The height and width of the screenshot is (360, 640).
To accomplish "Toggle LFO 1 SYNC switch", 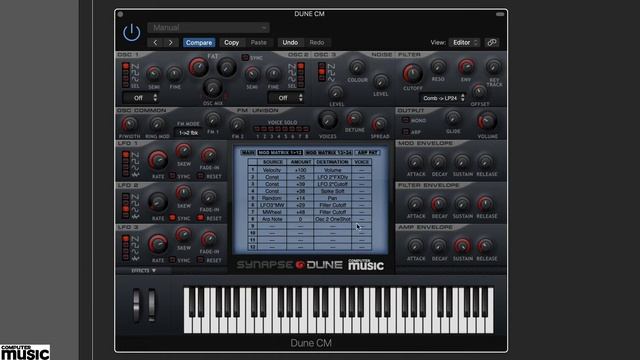I will point(172,176).
